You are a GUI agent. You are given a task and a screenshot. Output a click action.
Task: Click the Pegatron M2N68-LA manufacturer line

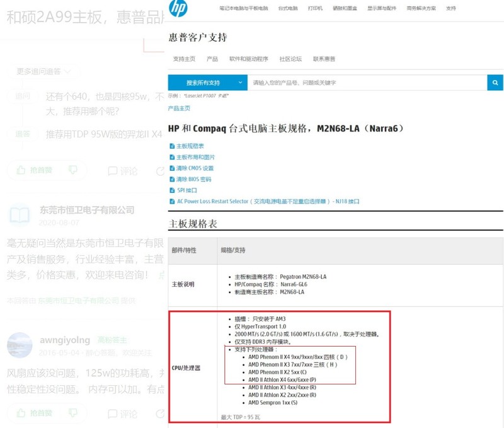(280, 277)
